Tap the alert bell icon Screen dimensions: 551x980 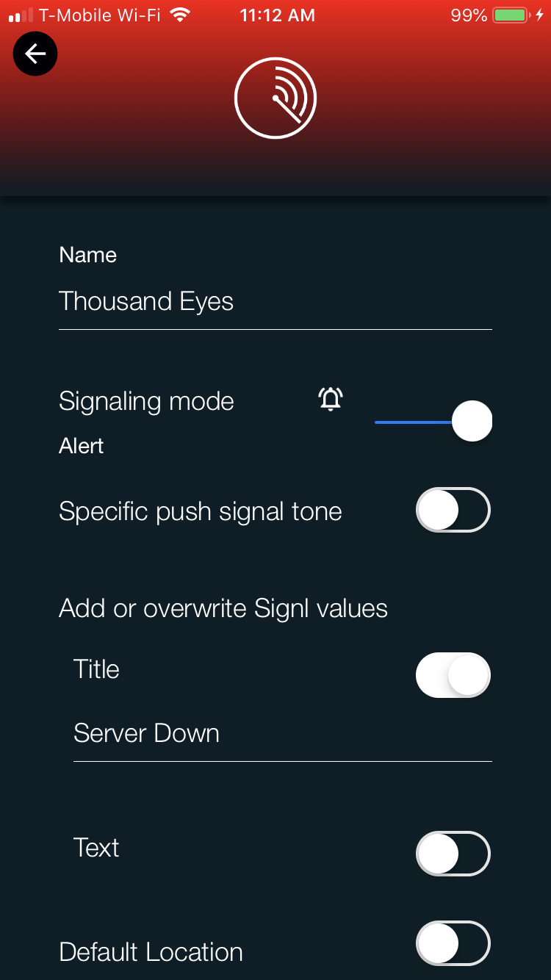click(x=331, y=399)
